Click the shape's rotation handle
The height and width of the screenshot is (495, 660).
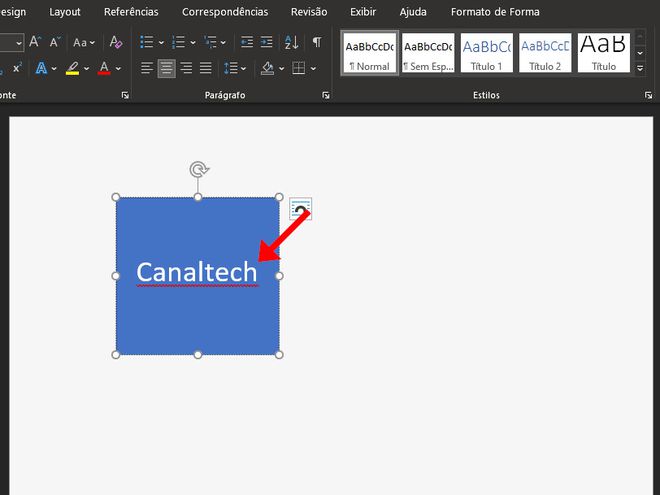pyautogui.click(x=199, y=170)
